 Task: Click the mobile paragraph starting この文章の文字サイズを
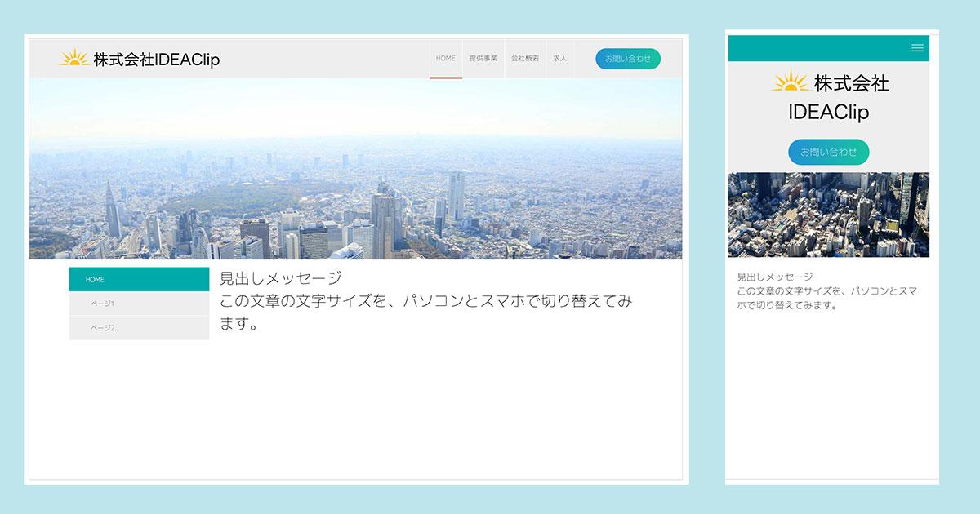tap(827, 298)
